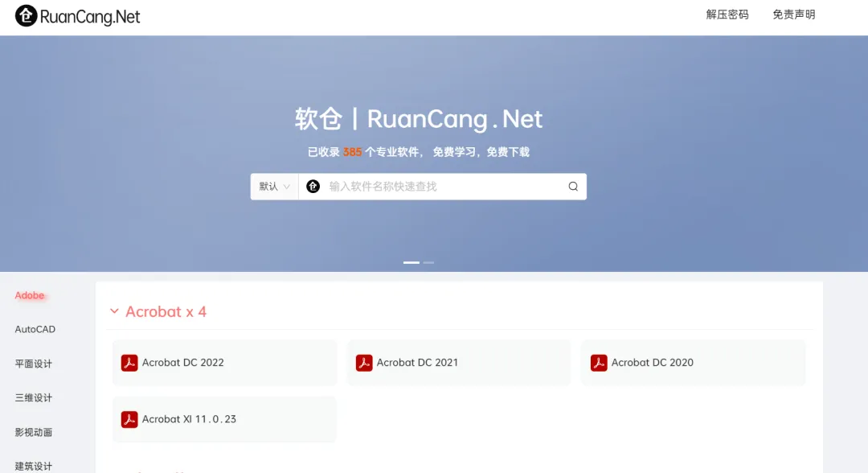Select 影视动画 category in sidebar
868x473 pixels.
tap(33, 432)
